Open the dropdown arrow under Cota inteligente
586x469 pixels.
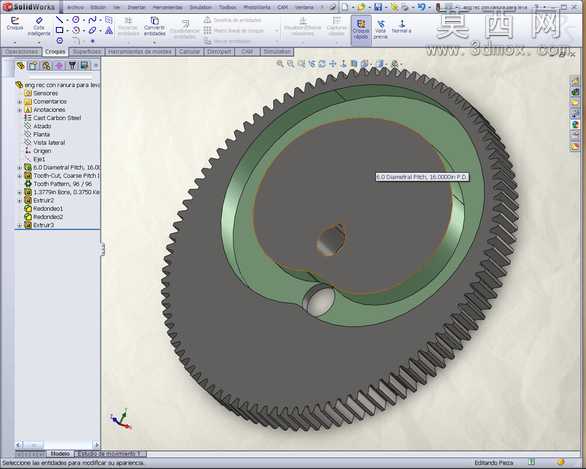click(38, 42)
